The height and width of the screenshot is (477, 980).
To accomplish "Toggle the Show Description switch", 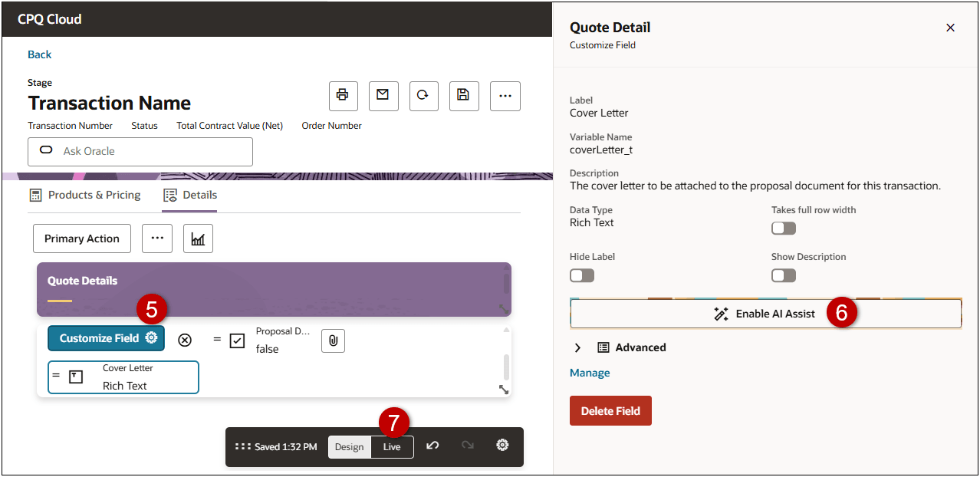I will click(x=784, y=275).
